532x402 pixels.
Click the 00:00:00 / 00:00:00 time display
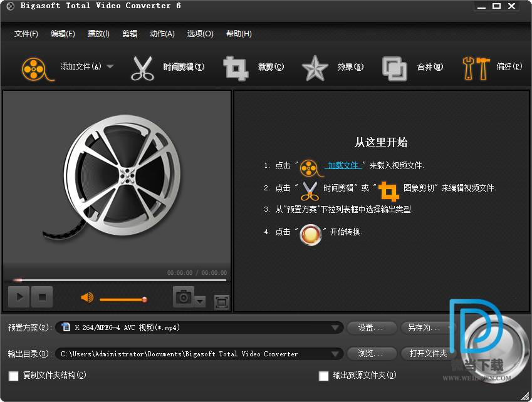(x=197, y=273)
